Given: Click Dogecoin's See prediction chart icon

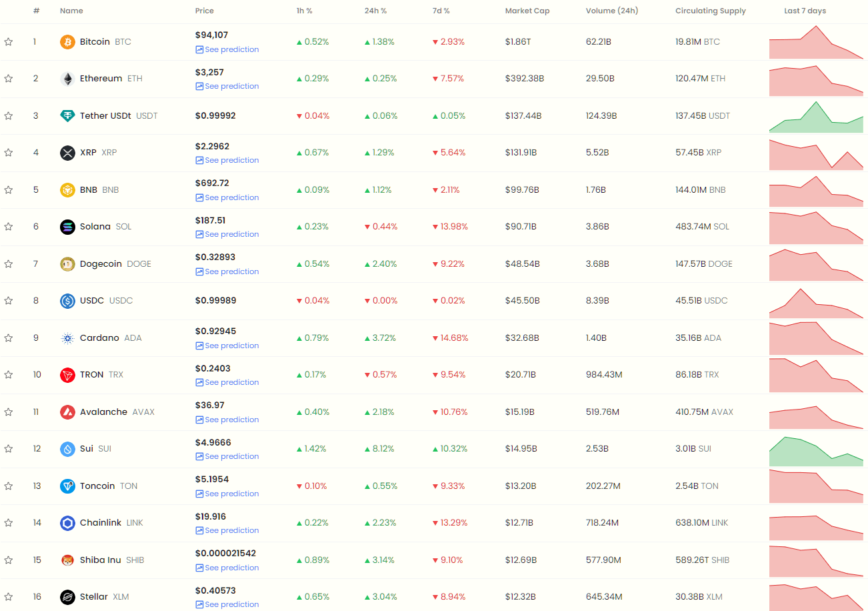Looking at the screenshot, I should pyautogui.click(x=199, y=271).
